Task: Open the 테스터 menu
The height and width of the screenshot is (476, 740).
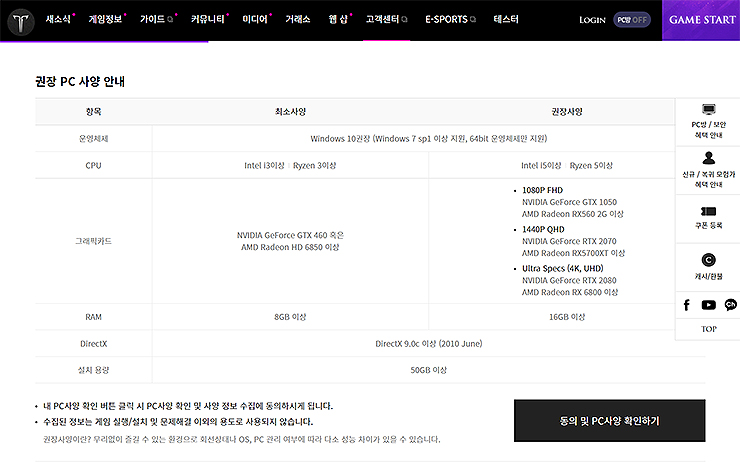Action: tap(506, 19)
